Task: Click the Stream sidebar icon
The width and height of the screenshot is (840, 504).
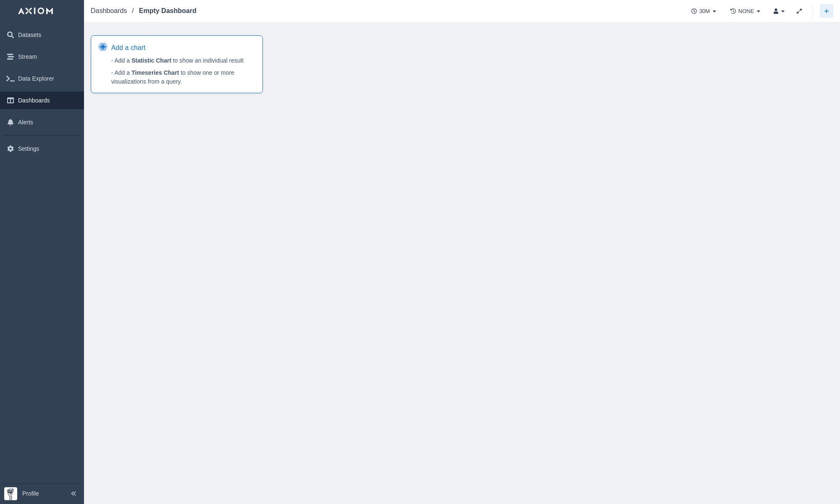Action: click(x=10, y=57)
